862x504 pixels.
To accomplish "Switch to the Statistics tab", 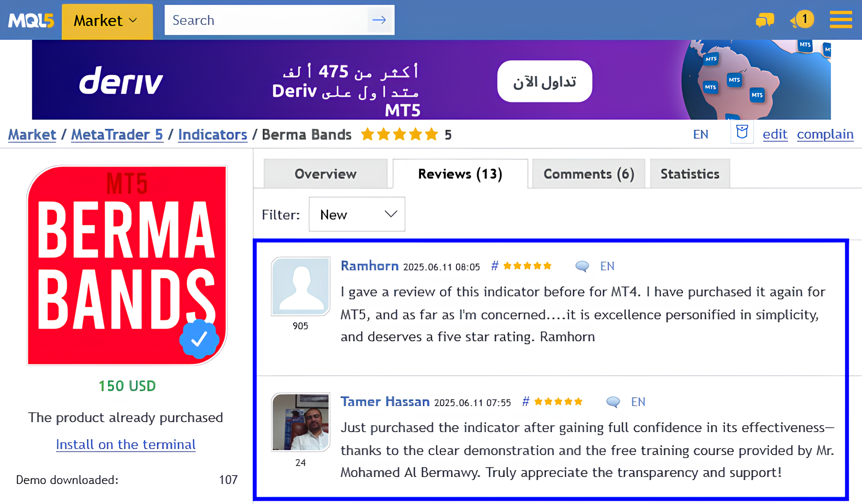I will pos(690,174).
